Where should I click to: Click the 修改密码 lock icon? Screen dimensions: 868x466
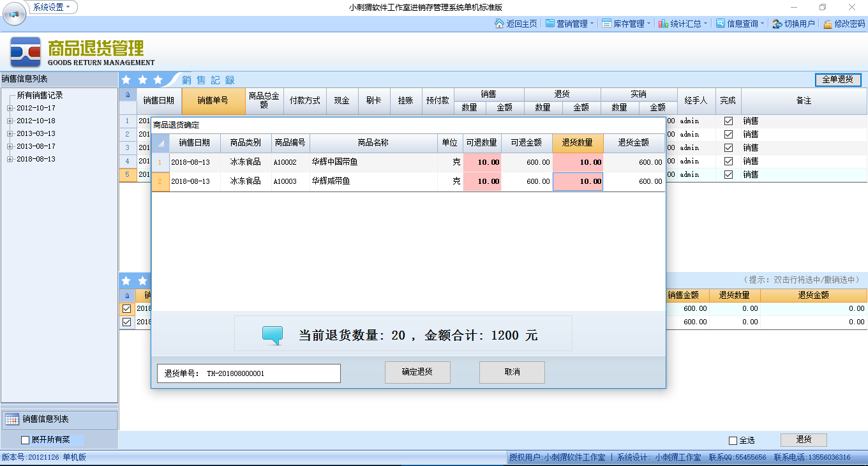[828, 24]
